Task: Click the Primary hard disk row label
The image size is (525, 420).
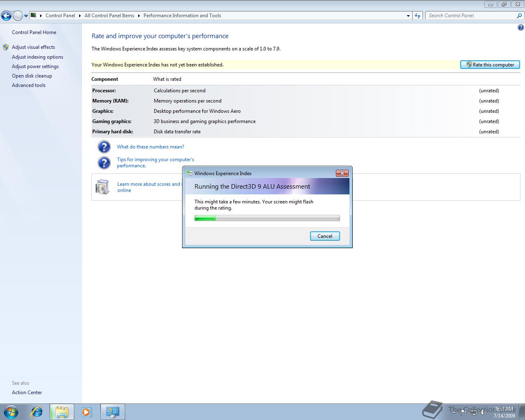Action: [113, 132]
